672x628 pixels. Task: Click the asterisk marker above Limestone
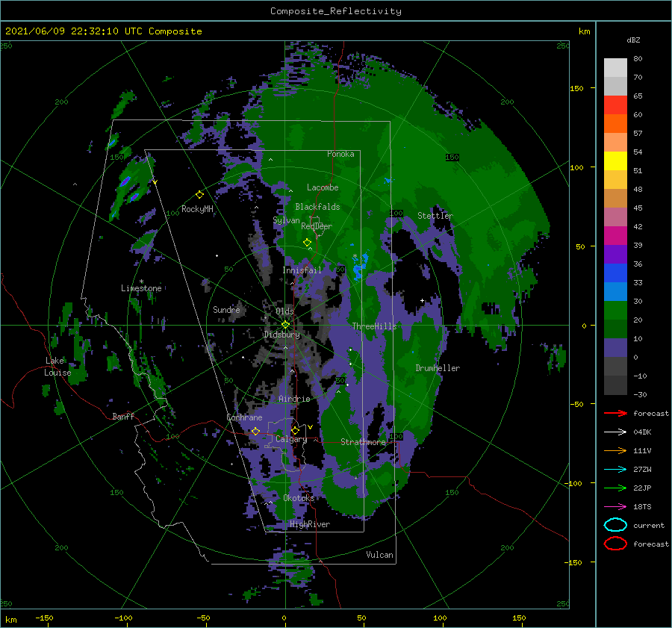click(x=141, y=282)
